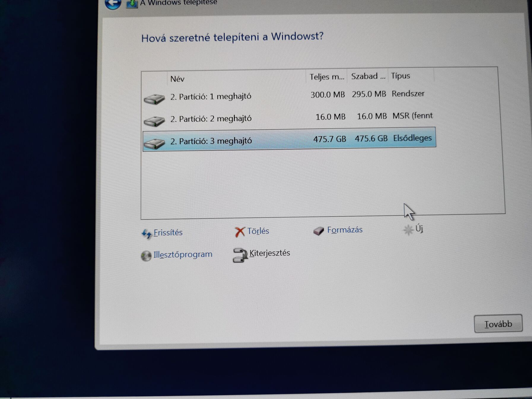This screenshot has height=399, width=532.
Task: Click drive icon of Partíció: 1 meghajtó
Action: (154, 99)
